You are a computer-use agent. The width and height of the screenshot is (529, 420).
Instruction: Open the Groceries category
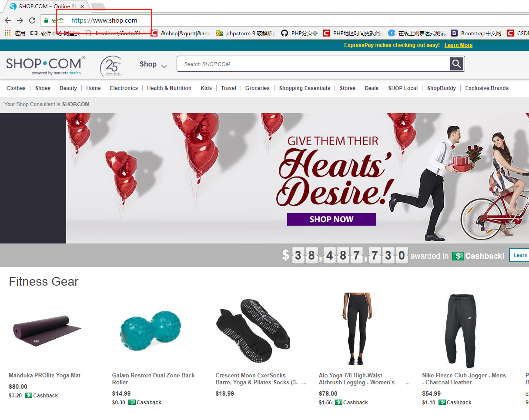(x=258, y=88)
